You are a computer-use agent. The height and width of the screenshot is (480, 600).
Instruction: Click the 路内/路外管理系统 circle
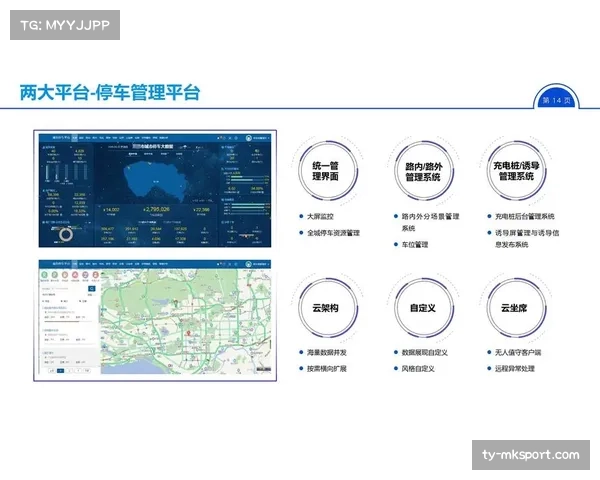(424, 170)
